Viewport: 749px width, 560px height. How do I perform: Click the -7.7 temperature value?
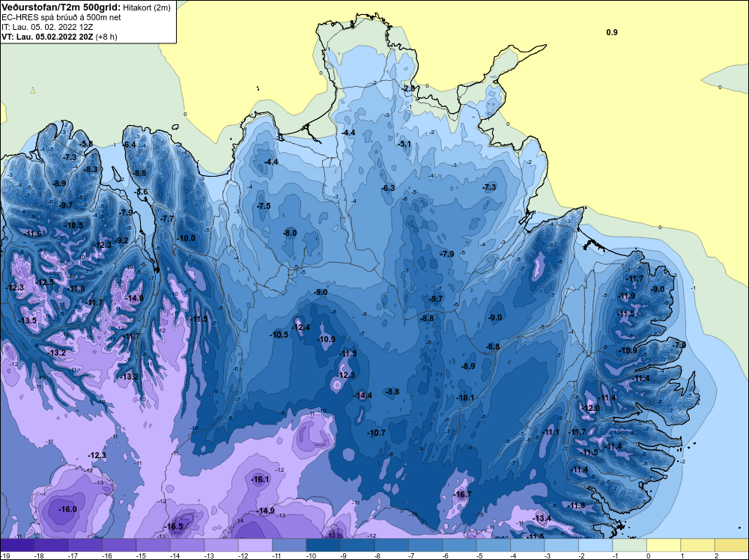pyautogui.click(x=168, y=219)
